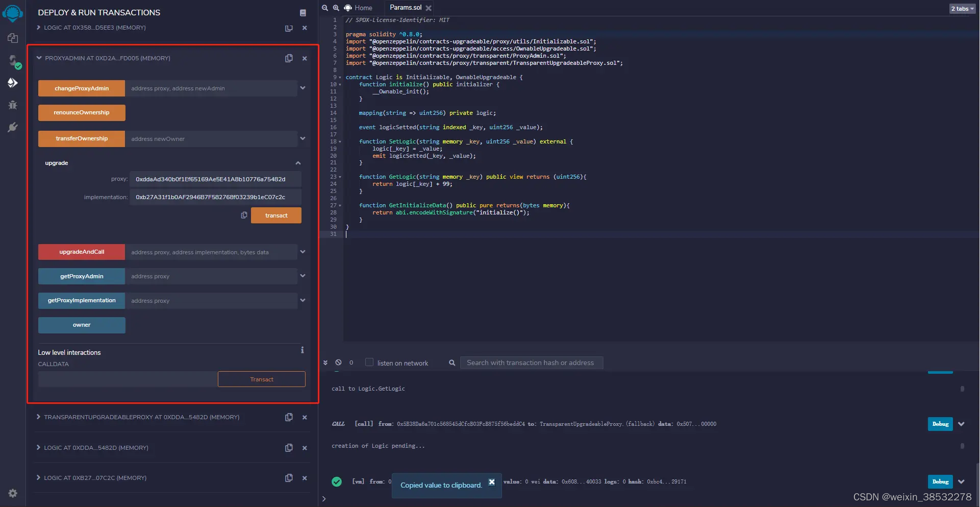Viewport: 980px width, 507px height.
Task: Expand LOGIC AT 0X358...D5EE3 instance
Action: pyautogui.click(x=38, y=28)
